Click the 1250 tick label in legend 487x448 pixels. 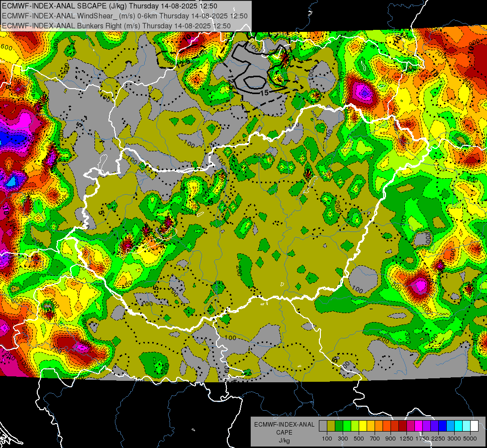tap(406, 439)
